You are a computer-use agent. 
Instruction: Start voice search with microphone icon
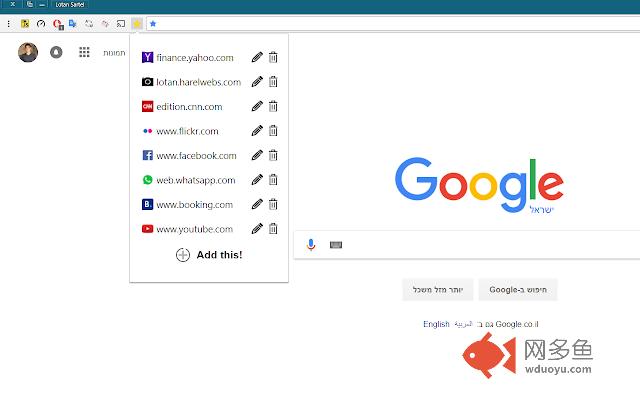pyautogui.click(x=311, y=244)
